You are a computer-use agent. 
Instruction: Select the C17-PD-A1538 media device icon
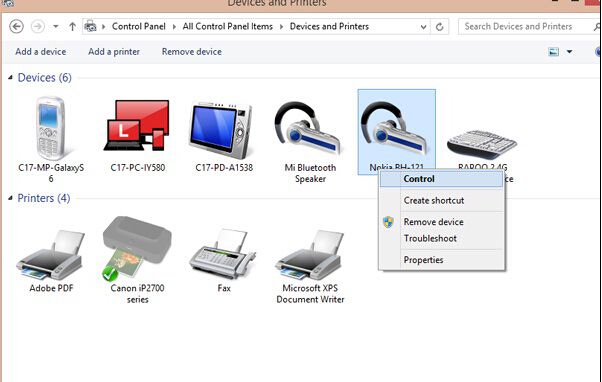point(222,131)
